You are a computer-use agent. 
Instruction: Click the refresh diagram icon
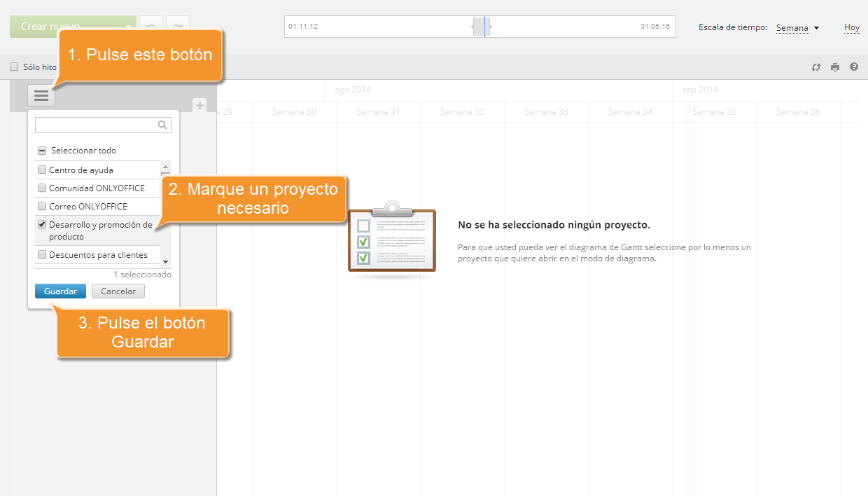pos(816,67)
